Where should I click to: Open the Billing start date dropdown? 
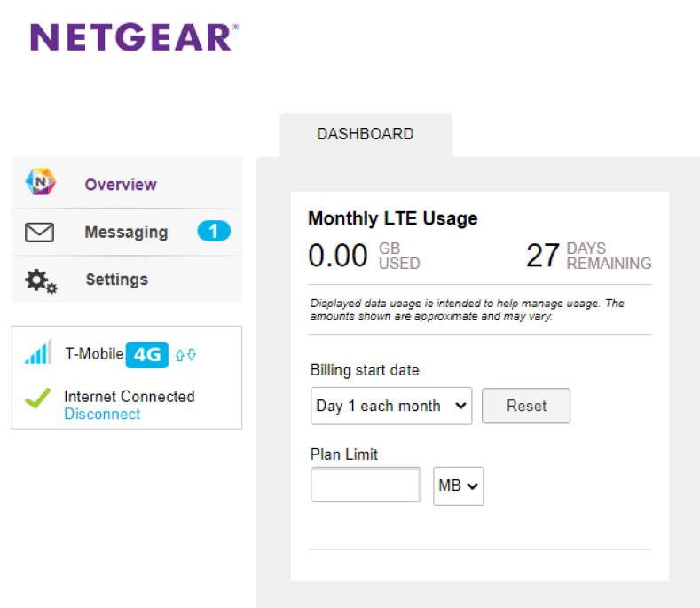tap(391, 406)
